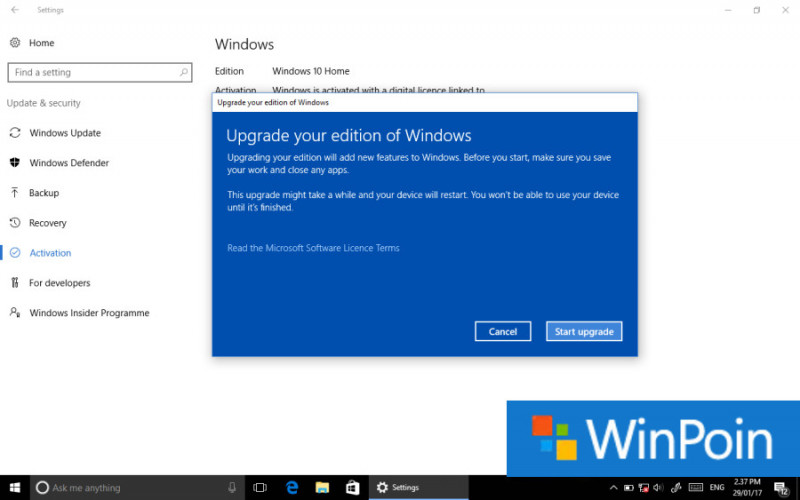The height and width of the screenshot is (500, 800).
Task: Open Task View from the taskbar
Action: click(x=260, y=487)
